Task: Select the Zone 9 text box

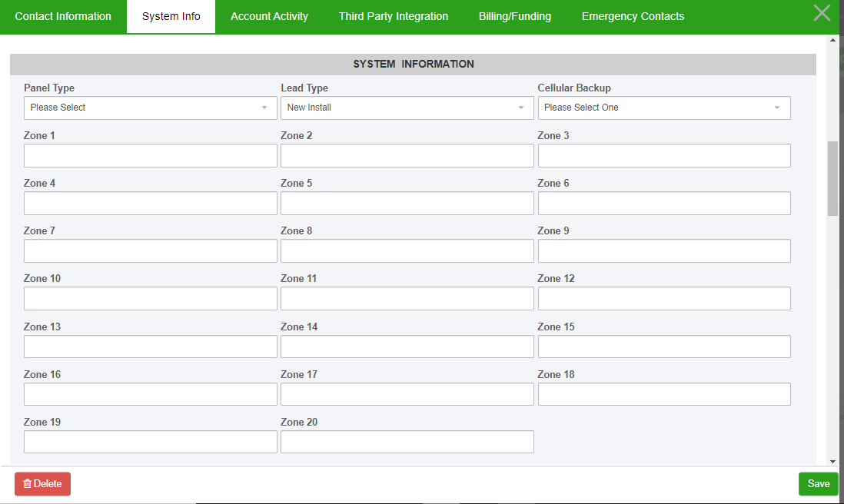Action: (664, 250)
